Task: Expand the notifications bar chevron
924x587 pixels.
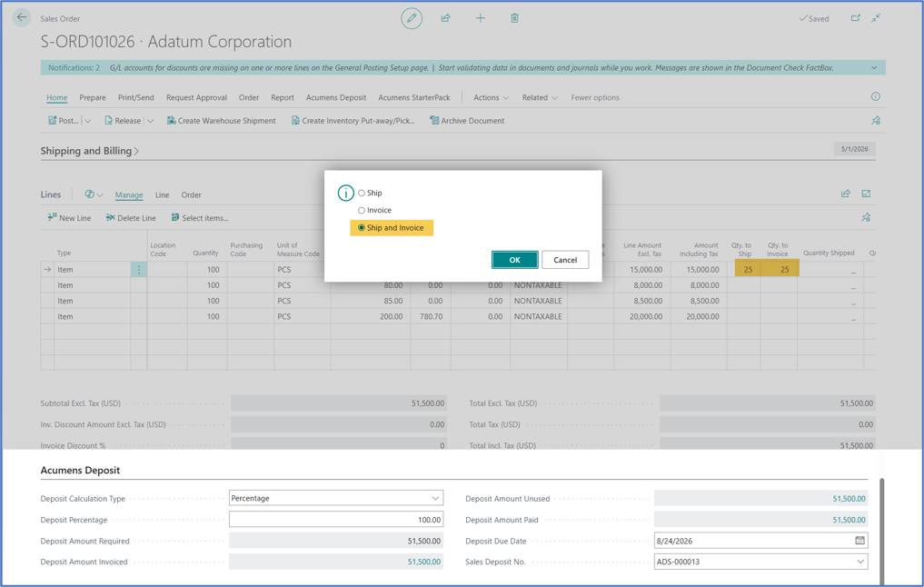Action: 874,68
